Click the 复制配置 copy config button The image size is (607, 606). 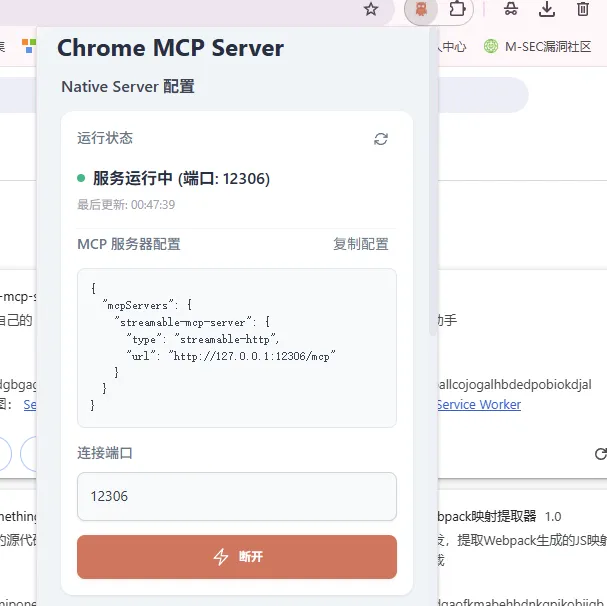pos(360,244)
